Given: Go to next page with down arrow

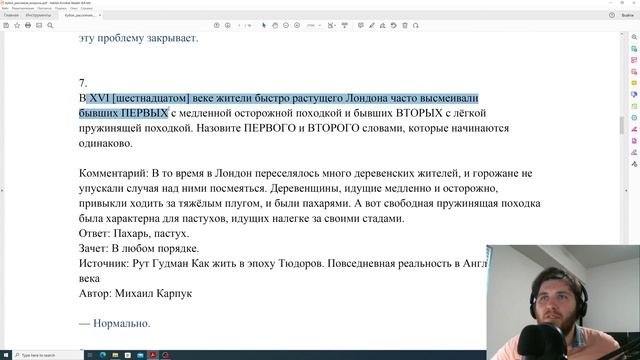Looking at the screenshot, I should coord(228,25).
